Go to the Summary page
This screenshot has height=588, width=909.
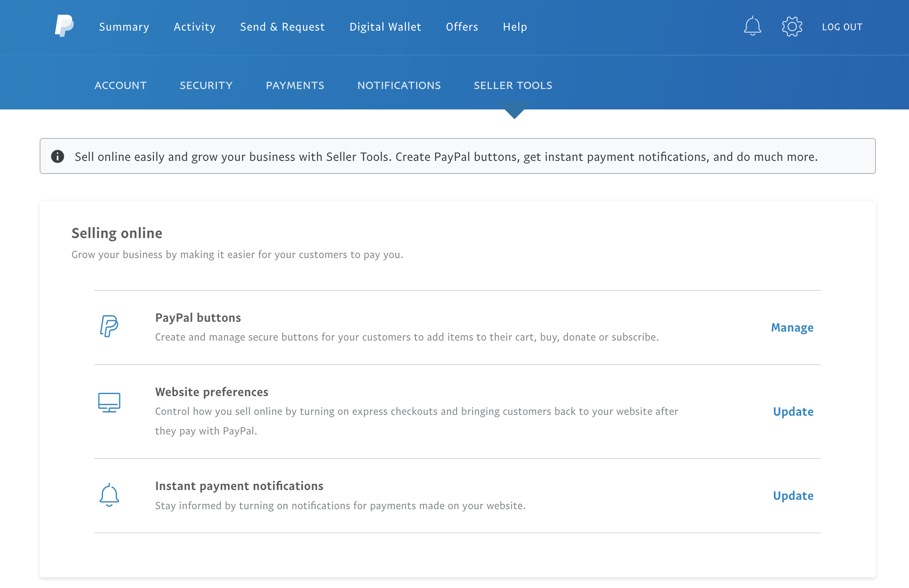[124, 27]
